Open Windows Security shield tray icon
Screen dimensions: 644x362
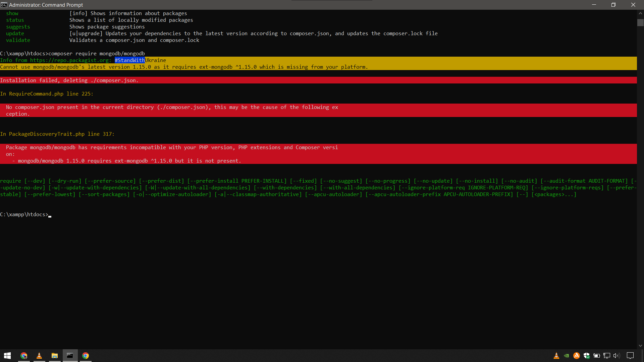[x=587, y=356]
